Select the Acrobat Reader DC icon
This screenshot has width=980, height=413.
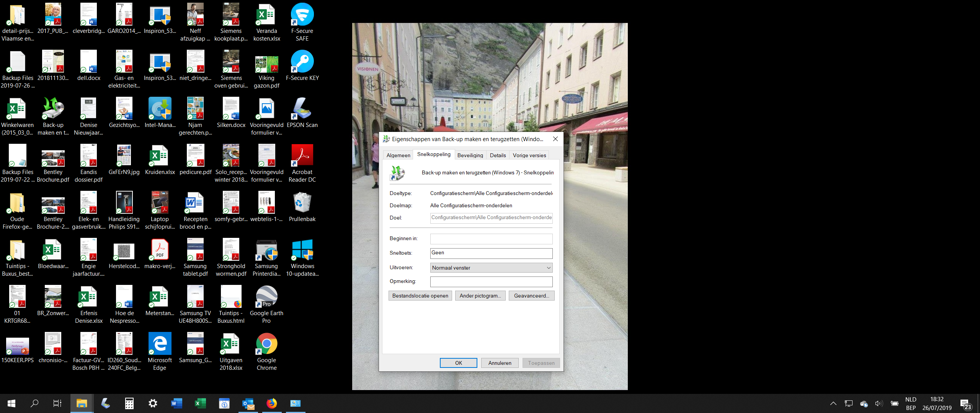click(302, 163)
